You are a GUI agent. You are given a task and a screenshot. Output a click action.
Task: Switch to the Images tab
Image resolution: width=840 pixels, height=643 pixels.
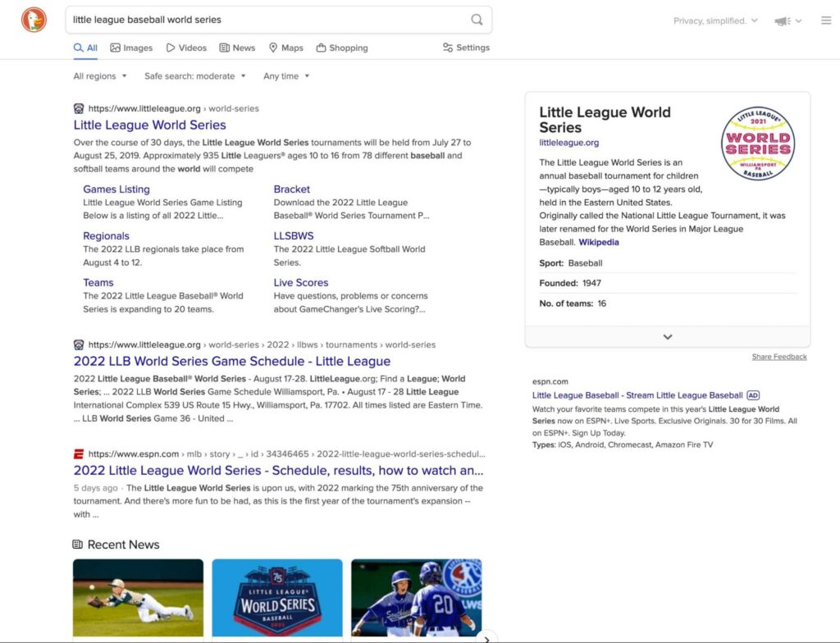131,48
